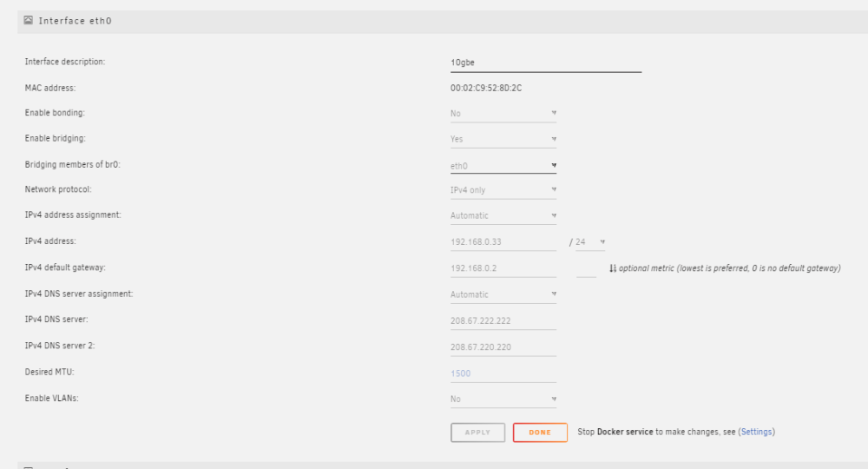The height and width of the screenshot is (469, 868).
Task: Open the Enable bonding dropdown
Action: click(x=503, y=114)
